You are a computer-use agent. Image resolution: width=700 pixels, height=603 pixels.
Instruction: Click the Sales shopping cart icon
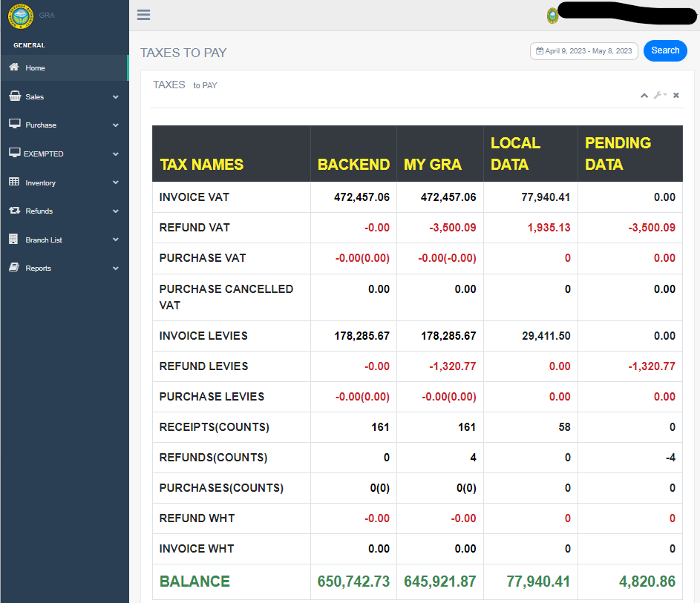click(13, 96)
